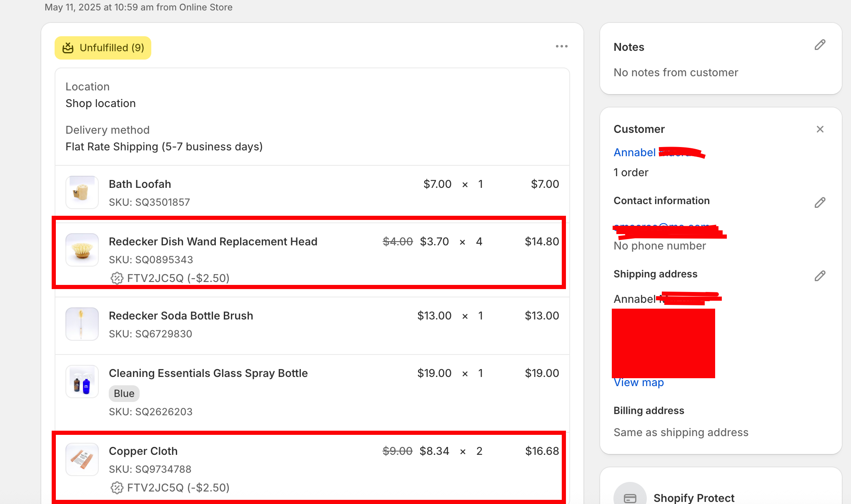Remove customer with X icon

pyautogui.click(x=820, y=130)
